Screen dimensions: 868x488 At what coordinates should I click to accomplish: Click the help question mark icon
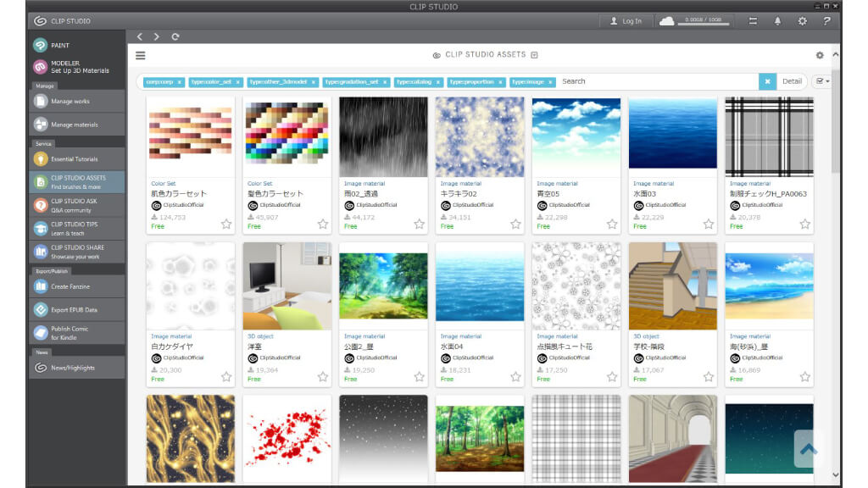tap(826, 21)
